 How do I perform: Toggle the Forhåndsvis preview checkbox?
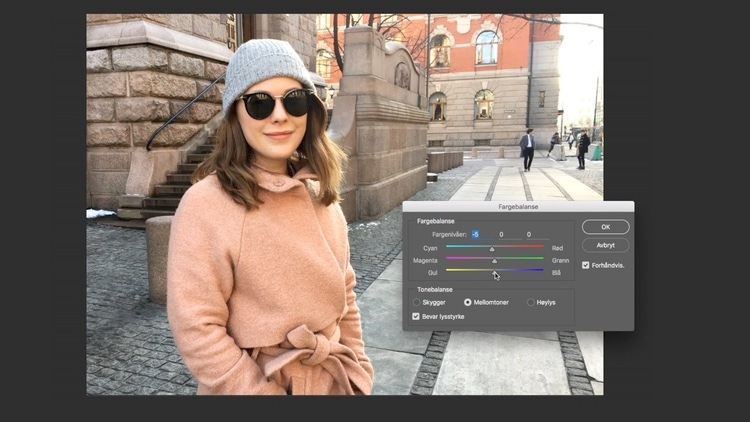click(x=586, y=265)
